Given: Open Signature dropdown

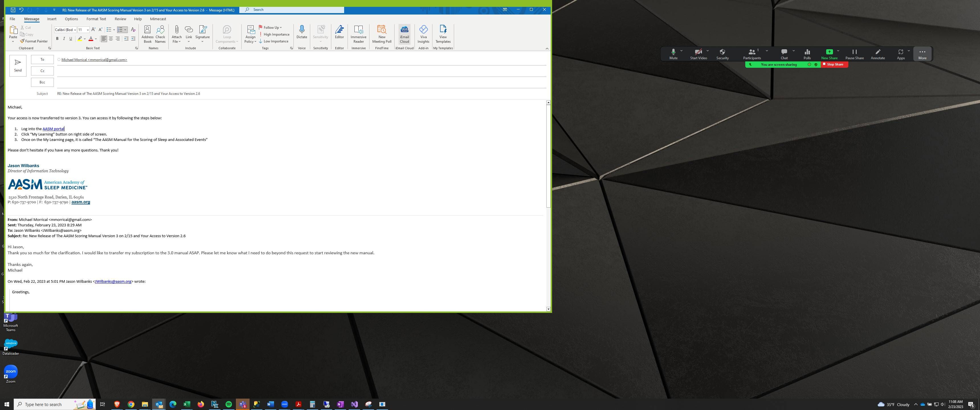Looking at the screenshot, I should (202, 34).
